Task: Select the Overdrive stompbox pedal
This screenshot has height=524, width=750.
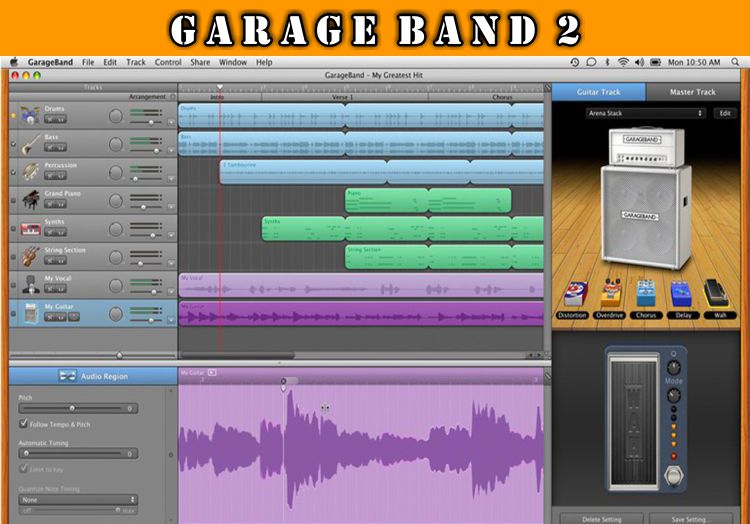Action: tap(610, 293)
